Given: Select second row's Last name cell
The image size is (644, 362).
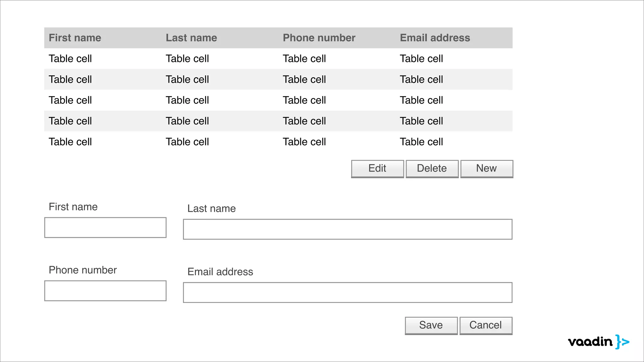Looking at the screenshot, I should tap(187, 80).
